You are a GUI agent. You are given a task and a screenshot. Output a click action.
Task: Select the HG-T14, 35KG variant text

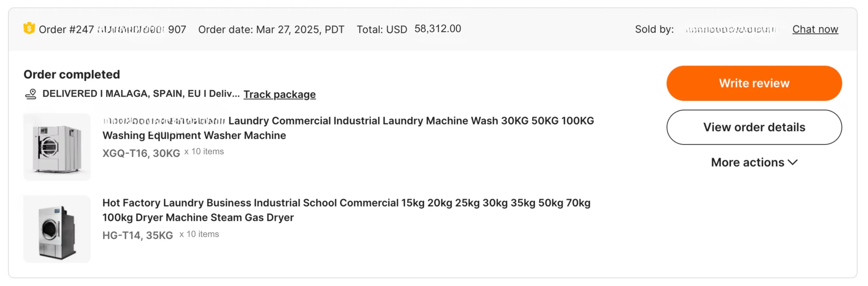tap(138, 235)
